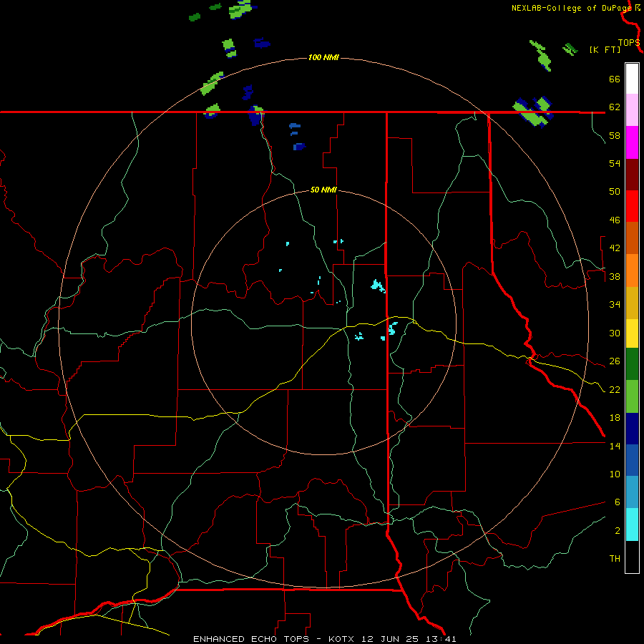
Task: Select the light pink legend swatch
Action: point(632,110)
